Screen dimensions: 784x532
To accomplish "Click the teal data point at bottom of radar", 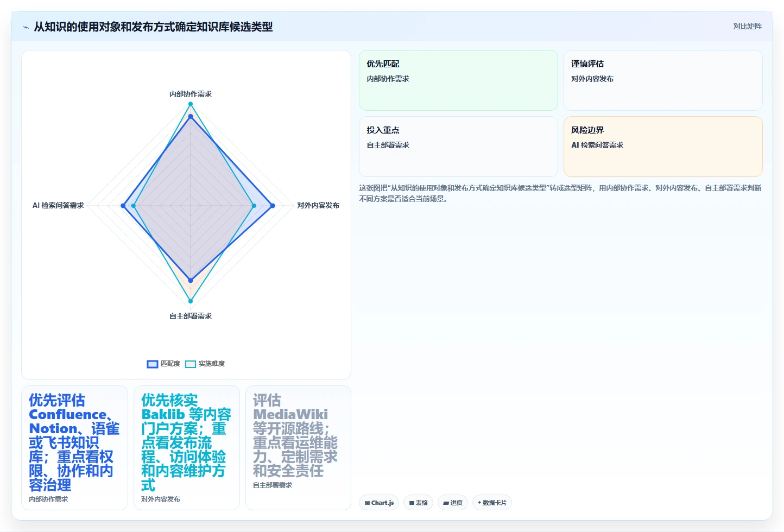I will [x=191, y=301].
